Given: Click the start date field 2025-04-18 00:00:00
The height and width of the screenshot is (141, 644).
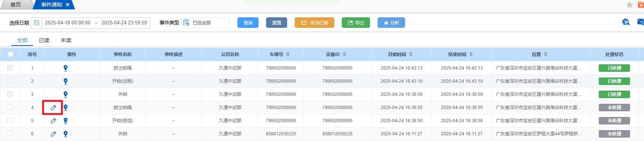Looking at the screenshot, I should 68,23.
